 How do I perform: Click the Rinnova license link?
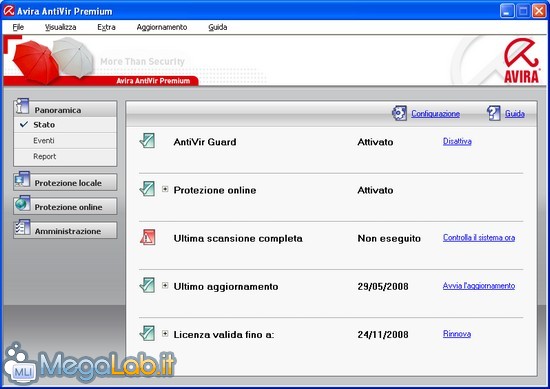pyautogui.click(x=457, y=334)
